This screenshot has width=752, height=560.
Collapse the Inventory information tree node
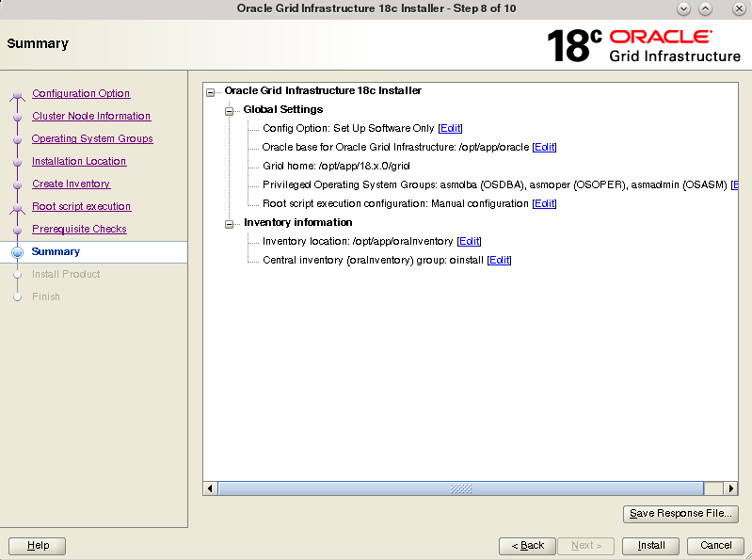coord(230,224)
